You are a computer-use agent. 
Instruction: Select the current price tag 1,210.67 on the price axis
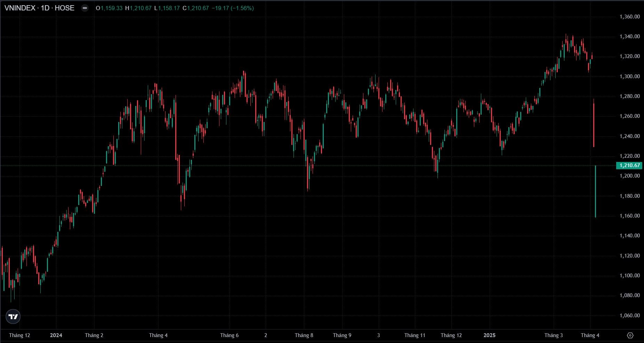[x=629, y=165]
